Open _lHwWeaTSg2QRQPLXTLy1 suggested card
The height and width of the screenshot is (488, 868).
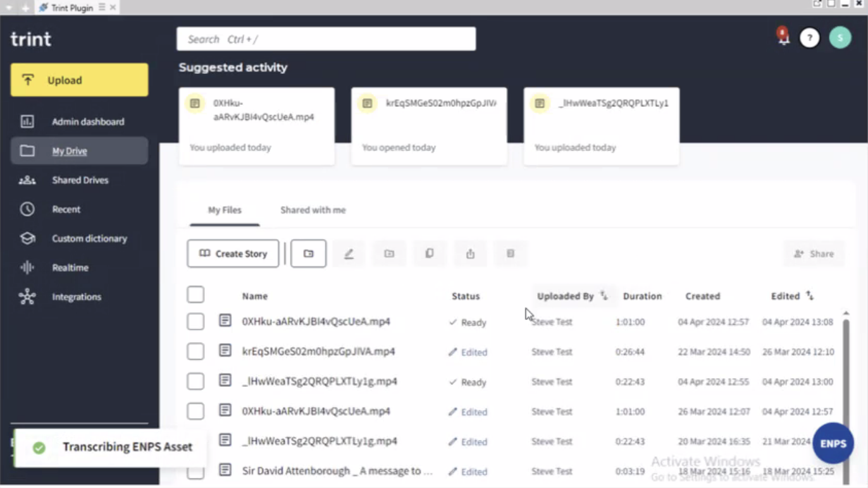(x=602, y=126)
